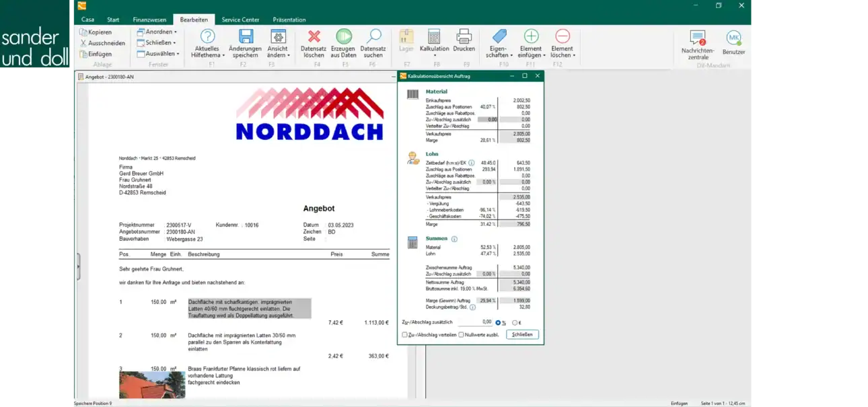Click the Angebot - 2300180-AN window title
Viewport: 868px width, 407px height.
pyautogui.click(x=110, y=77)
